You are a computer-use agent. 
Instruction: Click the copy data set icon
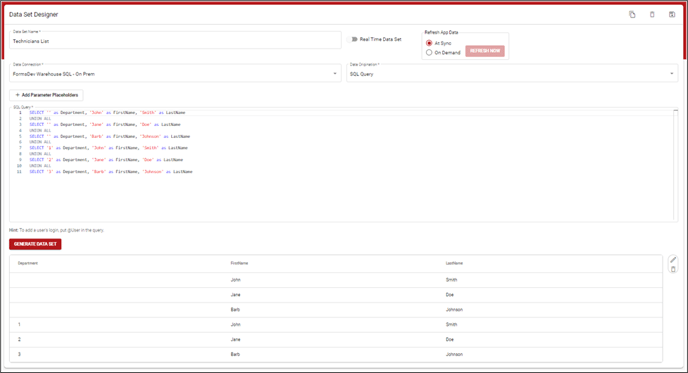(632, 14)
